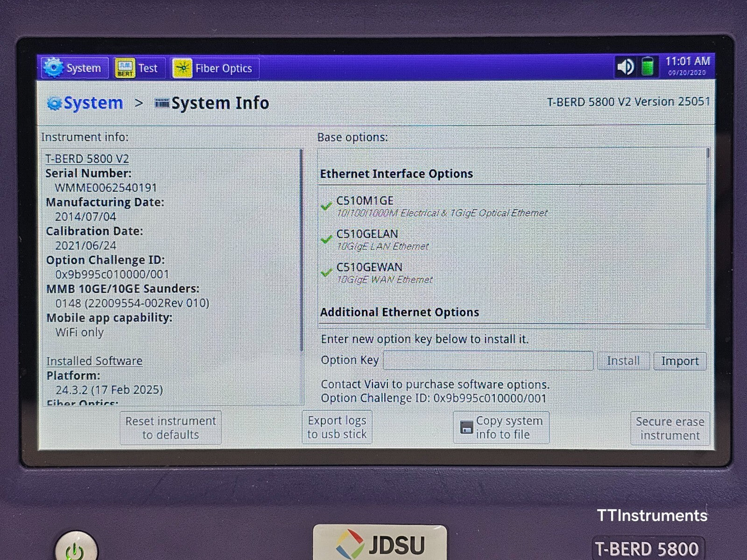This screenshot has height=560, width=747.
Task: Click Ethernet Interface Options heading
Action: 396,174
